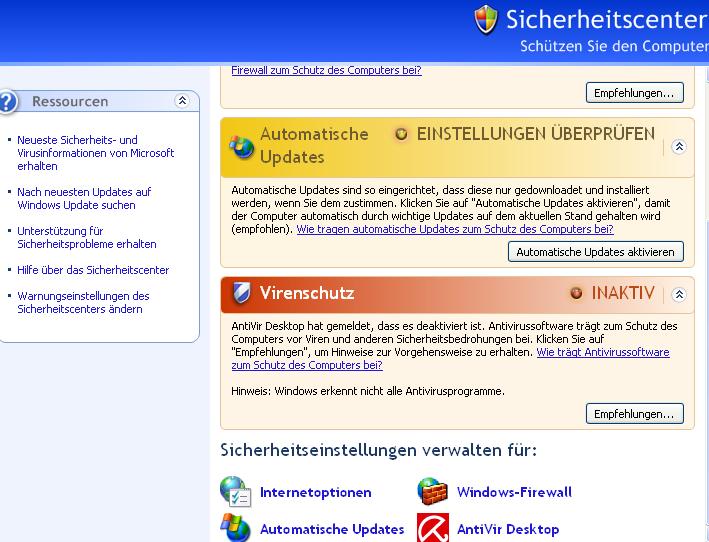Open 'Firewall zum Schutz des Computers bei?' link
Viewport: 709px width, 542px height.
pyautogui.click(x=326, y=71)
